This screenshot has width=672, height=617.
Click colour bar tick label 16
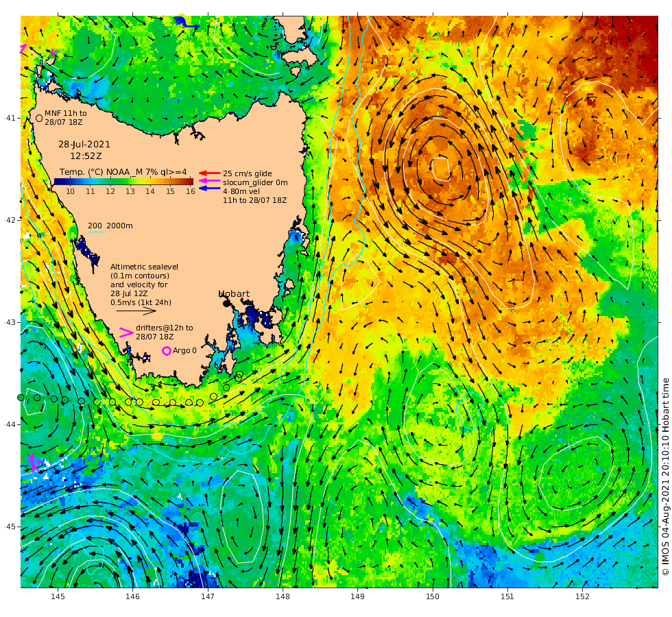click(x=191, y=191)
